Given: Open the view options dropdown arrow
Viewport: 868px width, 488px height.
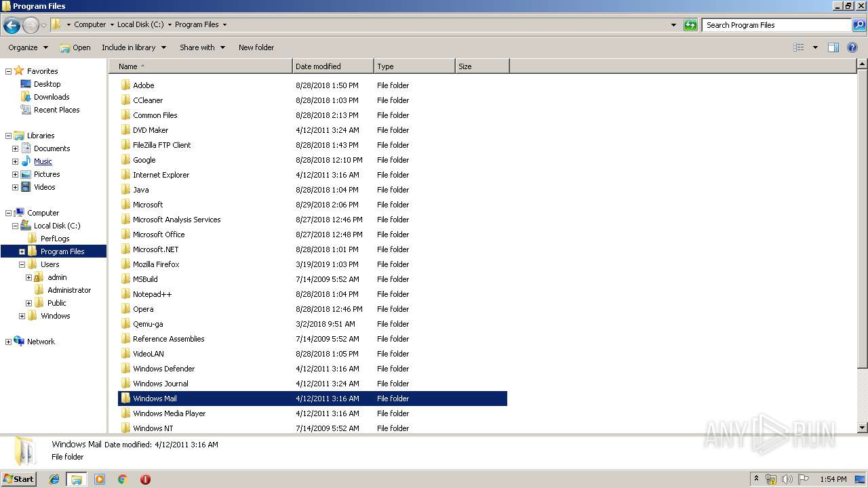Looking at the screenshot, I should pos(815,47).
